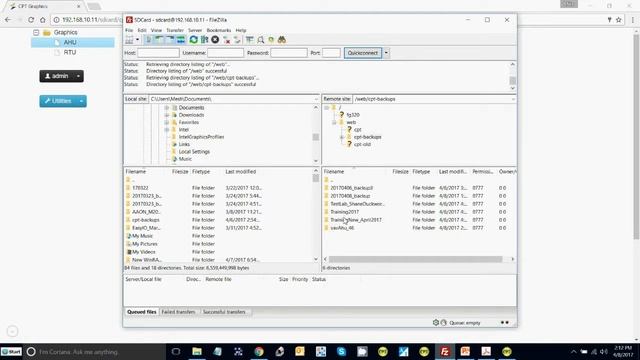
Task: Sort local files by Last modified
Action: tap(241, 172)
